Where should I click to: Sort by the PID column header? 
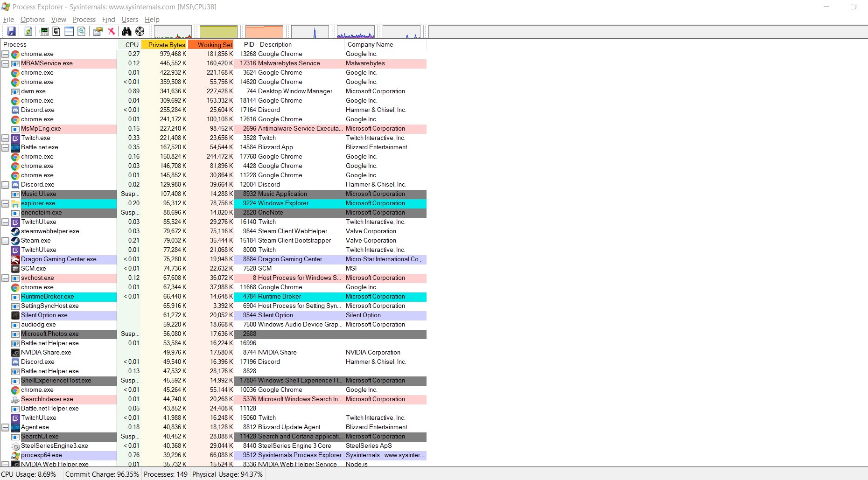tap(246, 45)
